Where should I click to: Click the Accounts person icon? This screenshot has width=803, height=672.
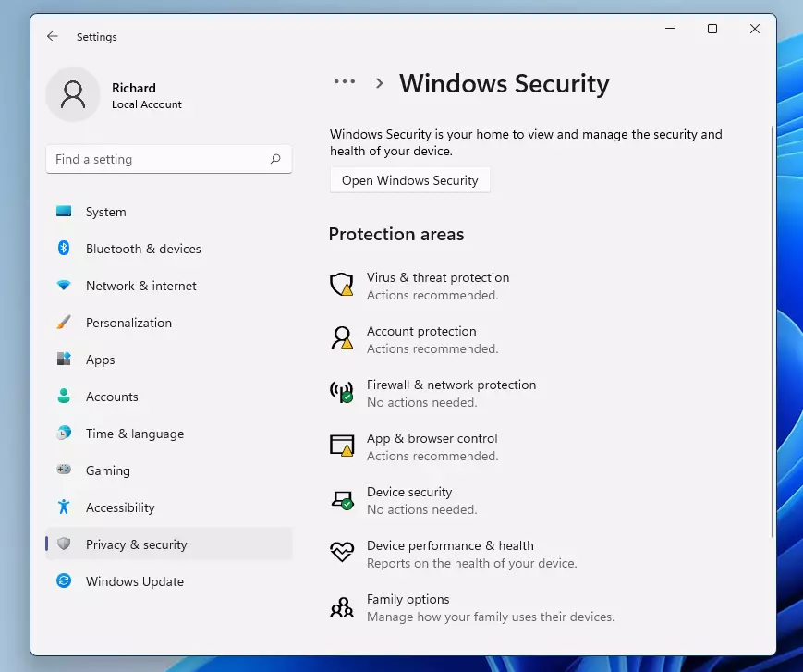(x=64, y=396)
